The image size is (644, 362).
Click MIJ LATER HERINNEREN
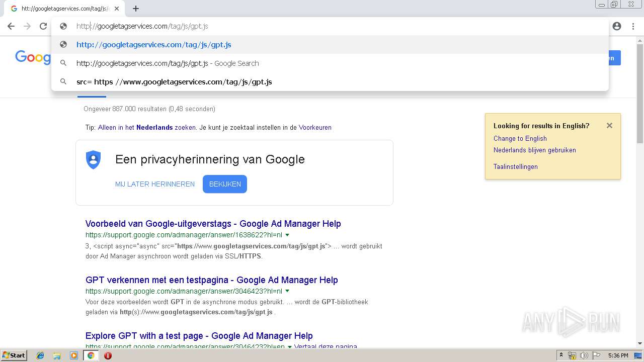click(155, 184)
